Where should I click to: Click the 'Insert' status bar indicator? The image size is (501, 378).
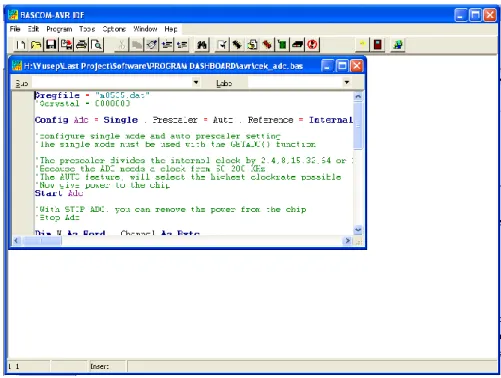pos(99,366)
